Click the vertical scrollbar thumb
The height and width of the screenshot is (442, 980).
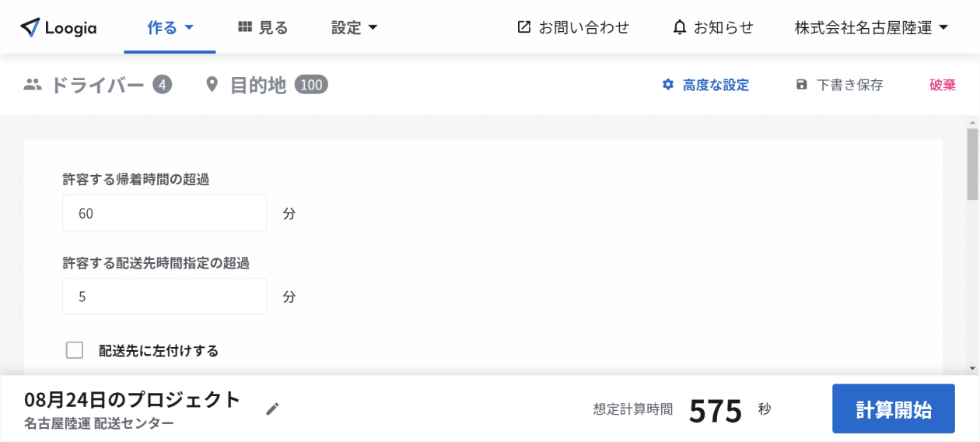972,165
